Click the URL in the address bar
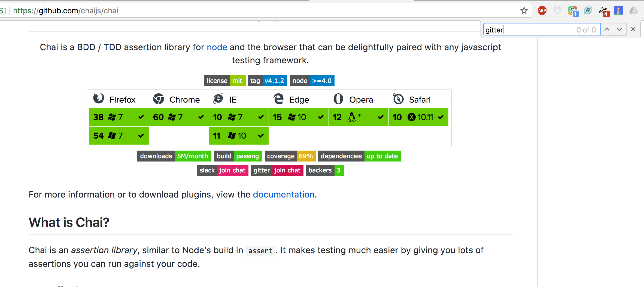The width and height of the screenshot is (644, 287). click(66, 11)
